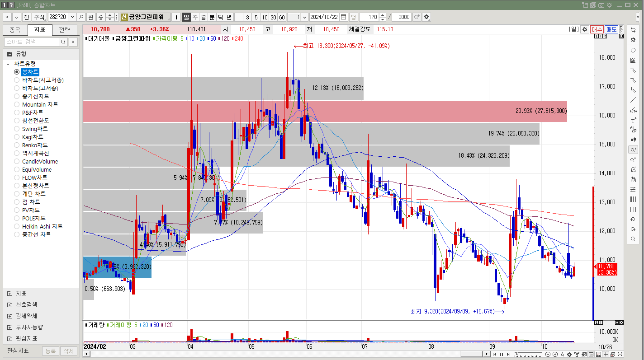
Task: Click the horizontal chart scrollbar thumb
Action: coord(472,355)
